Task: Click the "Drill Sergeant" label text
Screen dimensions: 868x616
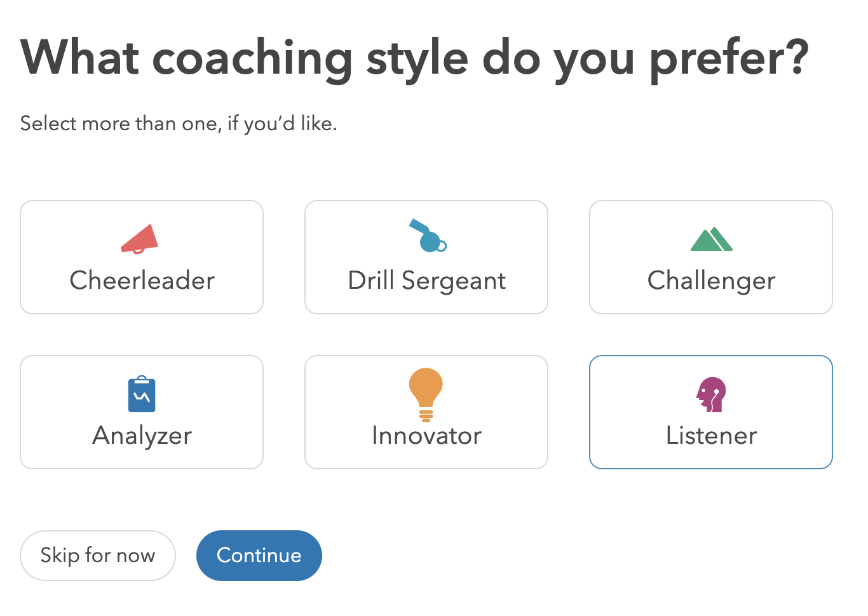Action: [427, 281]
